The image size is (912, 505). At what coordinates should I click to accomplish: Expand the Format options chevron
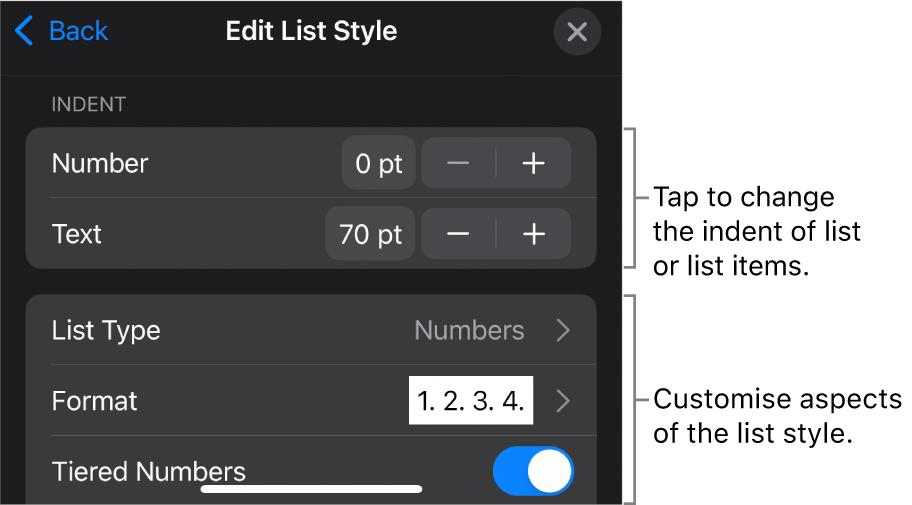click(564, 401)
